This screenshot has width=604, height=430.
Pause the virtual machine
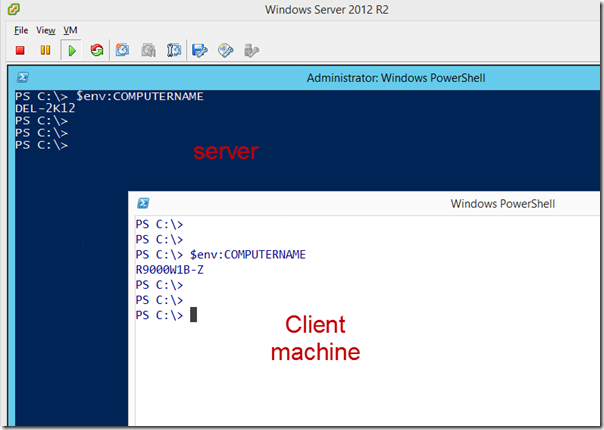tap(45, 50)
